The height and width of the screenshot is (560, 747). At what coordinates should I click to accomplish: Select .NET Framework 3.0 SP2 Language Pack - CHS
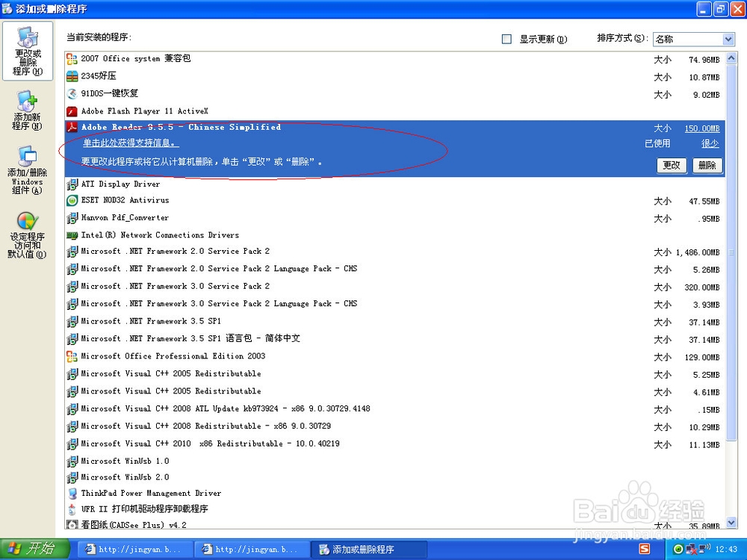coord(395,304)
